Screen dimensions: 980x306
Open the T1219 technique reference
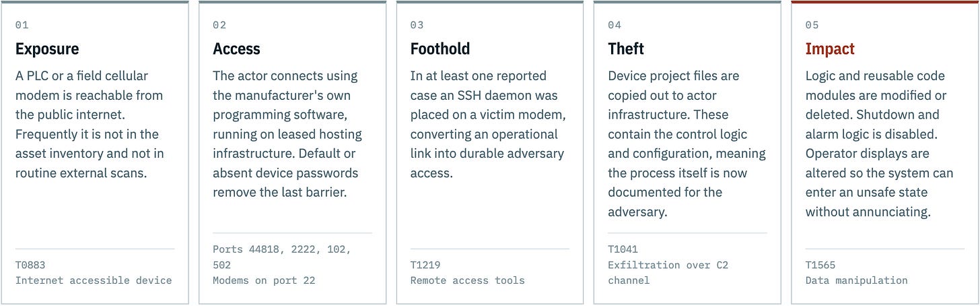425,266
